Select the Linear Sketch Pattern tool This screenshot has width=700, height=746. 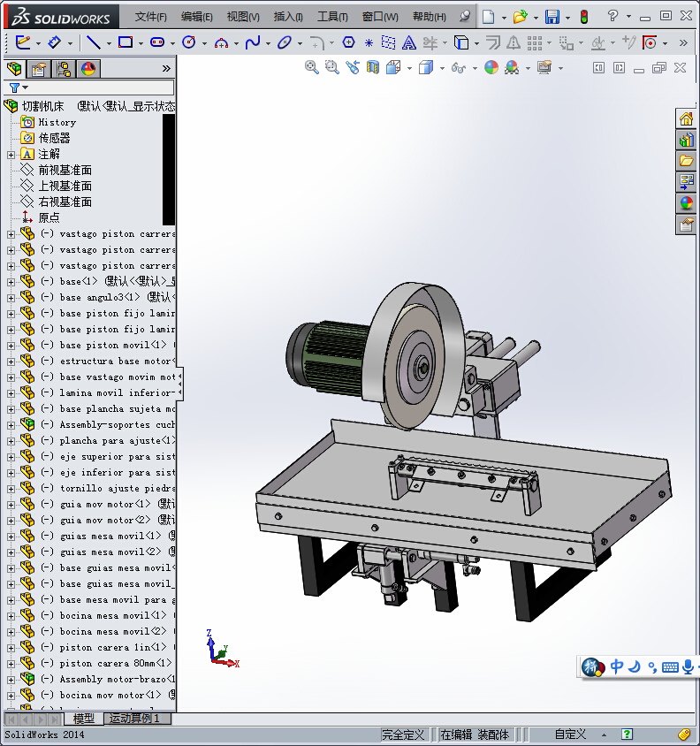coord(535,42)
